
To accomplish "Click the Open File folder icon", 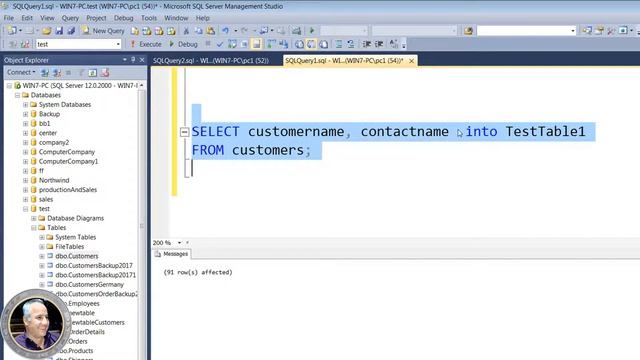I will point(47,31).
